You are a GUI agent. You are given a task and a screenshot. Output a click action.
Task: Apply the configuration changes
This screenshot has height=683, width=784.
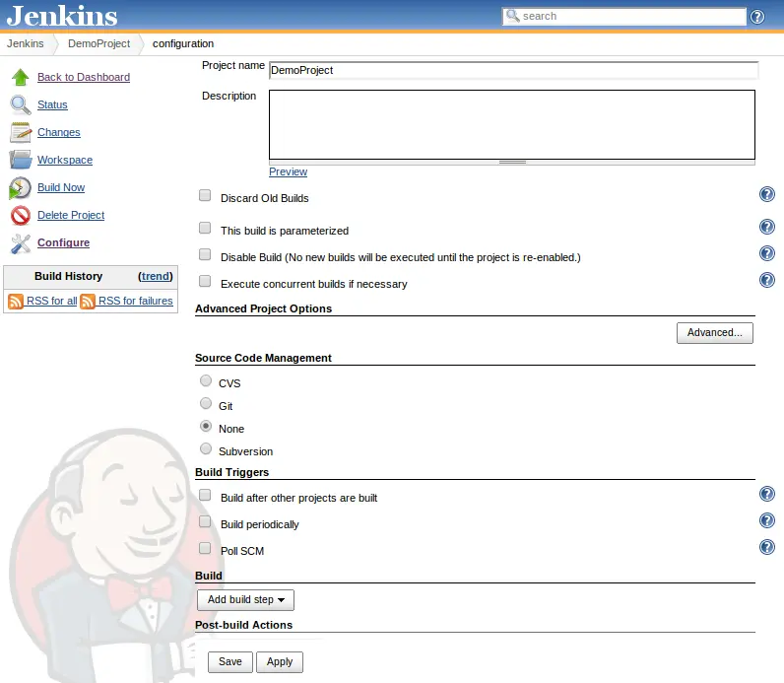pyautogui.click(x=280, y=662)
